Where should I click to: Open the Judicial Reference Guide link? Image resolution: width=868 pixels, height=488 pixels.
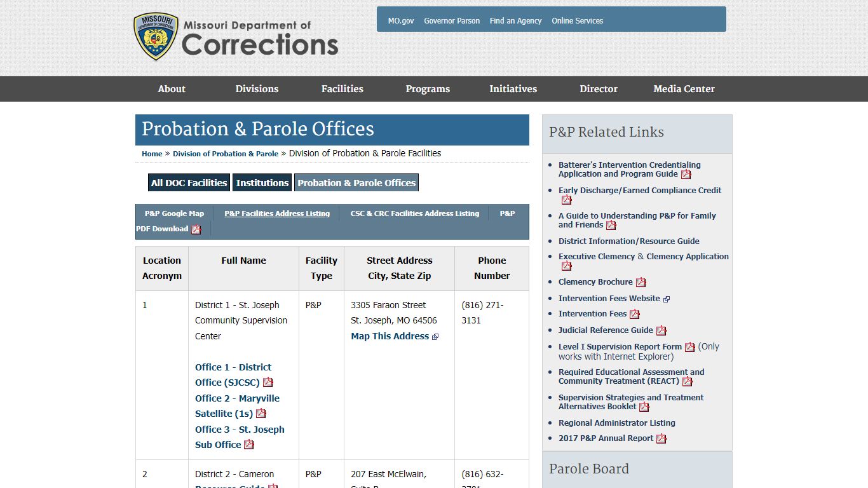tap(606, 330)
